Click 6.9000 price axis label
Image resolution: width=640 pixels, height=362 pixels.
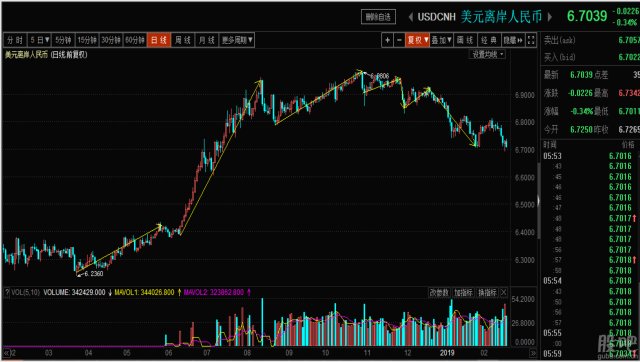[524, 95]
